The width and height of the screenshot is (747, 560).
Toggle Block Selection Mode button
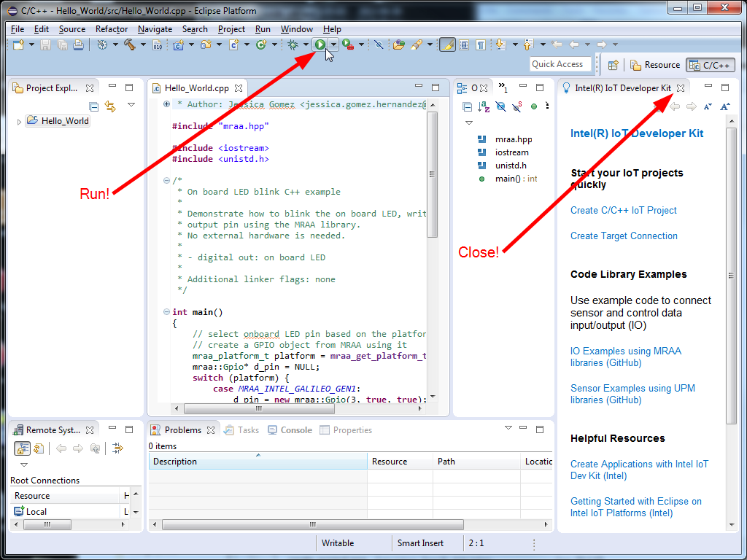click(x=464, y=44)
